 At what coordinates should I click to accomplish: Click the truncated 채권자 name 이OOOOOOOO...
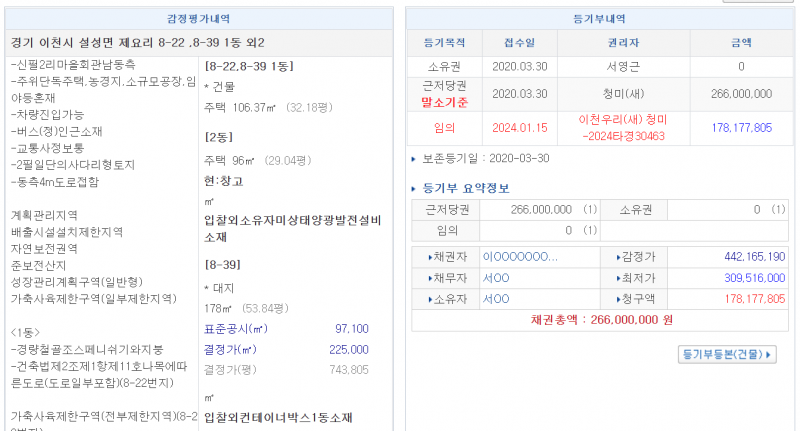pyautogui.click(x=519, y=257)
